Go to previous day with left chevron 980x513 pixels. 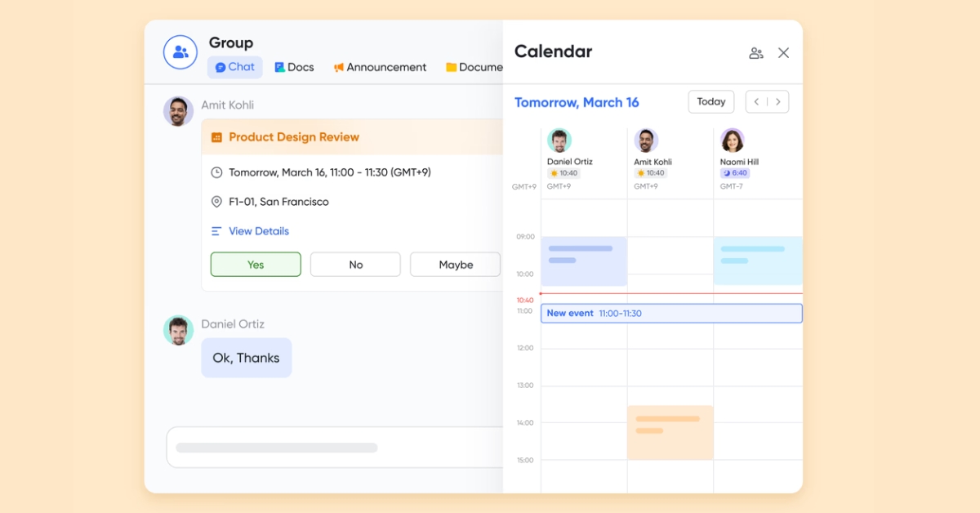click(756, 102)
